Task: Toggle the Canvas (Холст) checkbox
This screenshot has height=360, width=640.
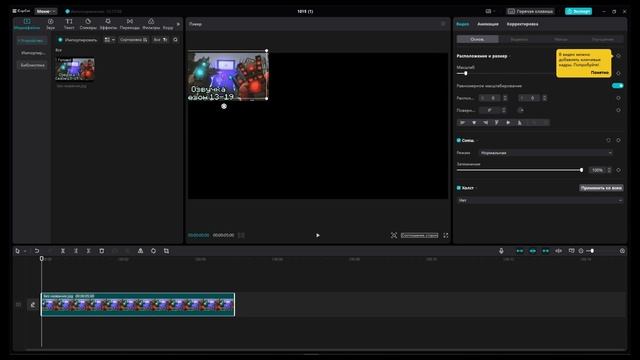Action: tap(459, 188)
